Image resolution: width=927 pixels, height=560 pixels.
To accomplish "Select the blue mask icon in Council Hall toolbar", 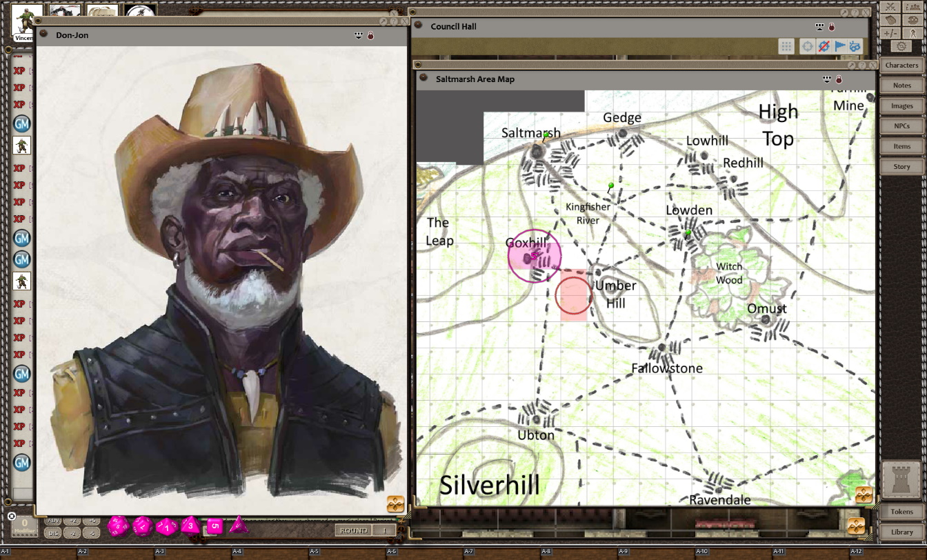I will [x=855, y=46].
